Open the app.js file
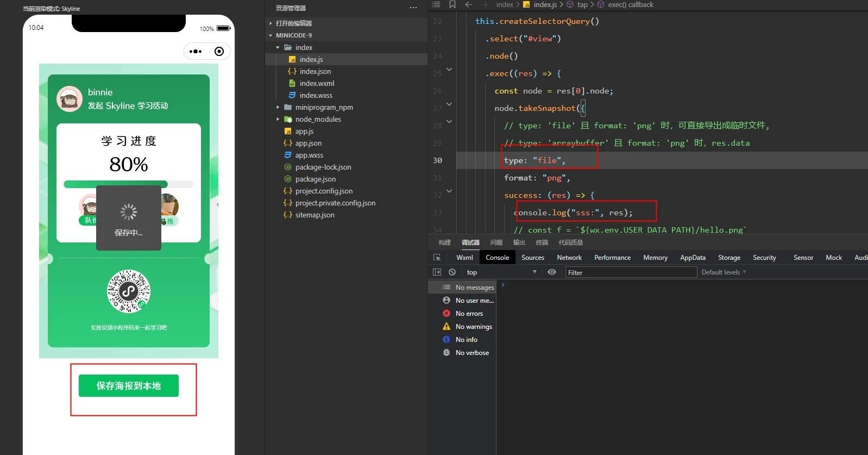Viewport: 868px width, 455px height. (x=347, y=131)
